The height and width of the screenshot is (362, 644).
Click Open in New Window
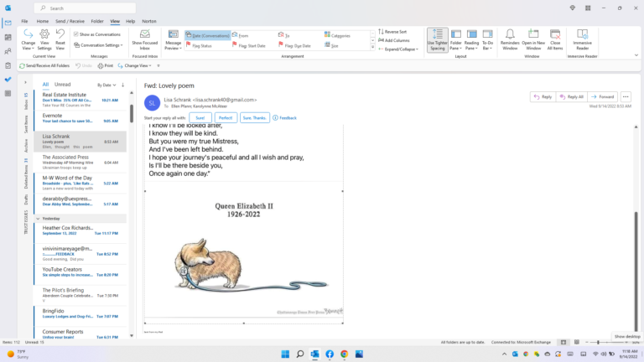coord(533,40)
